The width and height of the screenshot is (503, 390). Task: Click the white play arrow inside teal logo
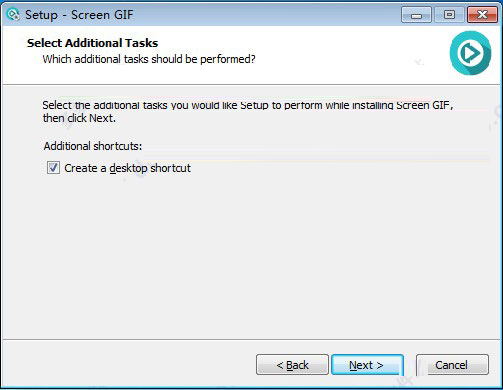(470, 53)
